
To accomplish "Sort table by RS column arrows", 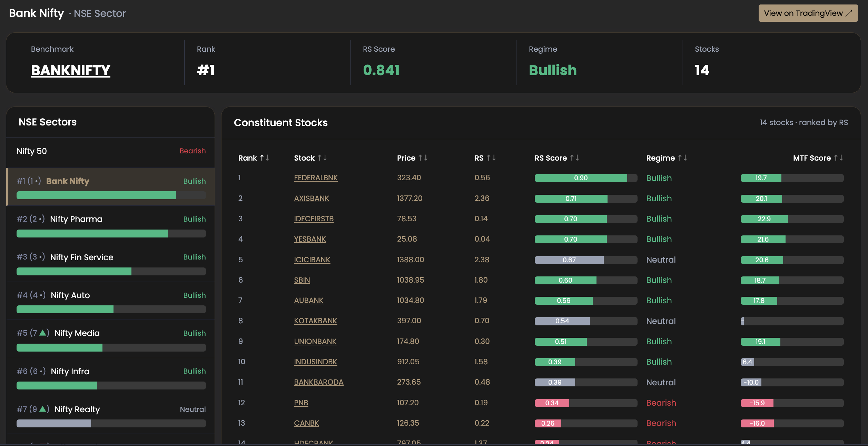I will (491, 158).
